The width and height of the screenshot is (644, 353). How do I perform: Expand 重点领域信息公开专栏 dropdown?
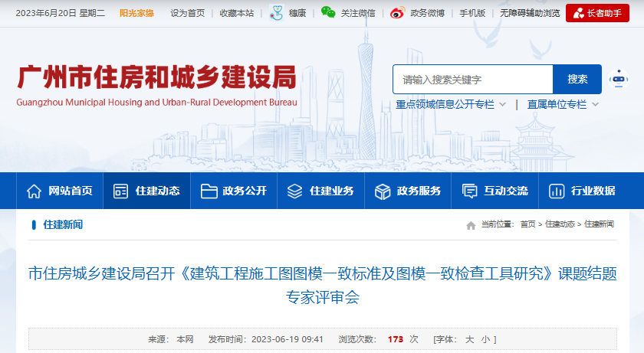pos(502,104)
